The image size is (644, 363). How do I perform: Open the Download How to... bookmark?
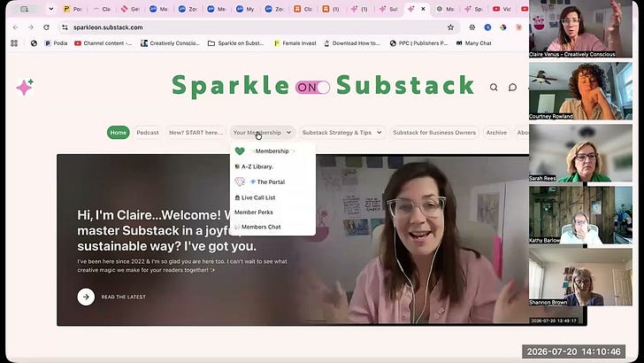[x=352, y=43]
